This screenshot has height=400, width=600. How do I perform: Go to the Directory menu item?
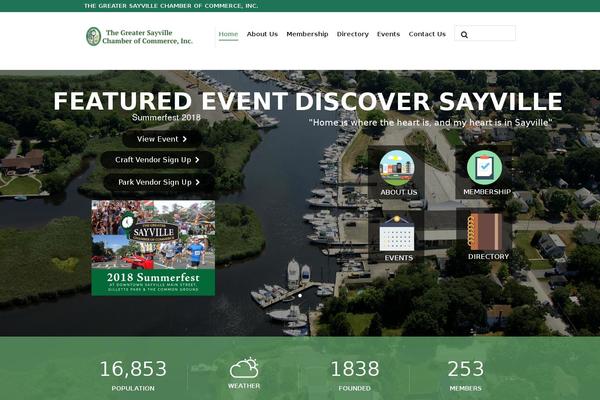click(352, 34)
